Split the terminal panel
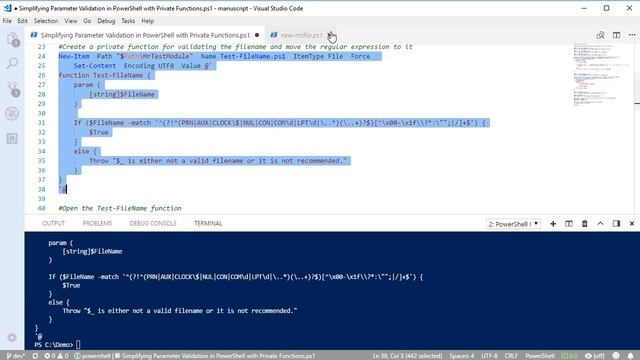 tap(569, 224)
